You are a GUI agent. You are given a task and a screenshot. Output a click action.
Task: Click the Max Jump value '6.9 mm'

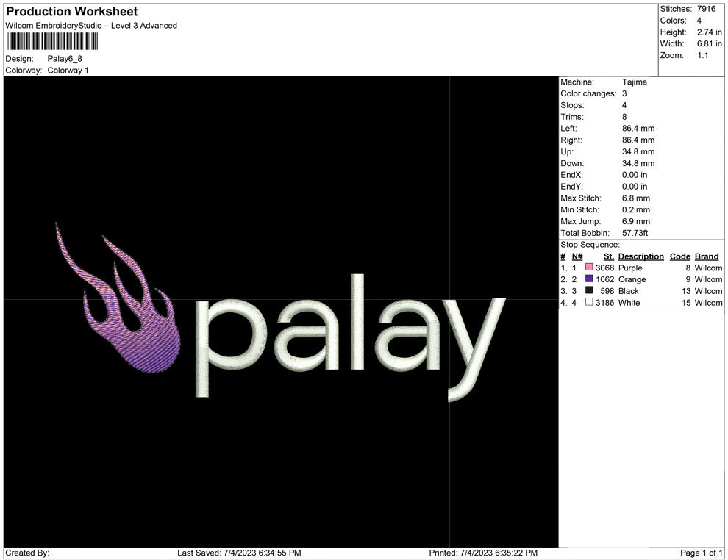click(x=636, y=221)
